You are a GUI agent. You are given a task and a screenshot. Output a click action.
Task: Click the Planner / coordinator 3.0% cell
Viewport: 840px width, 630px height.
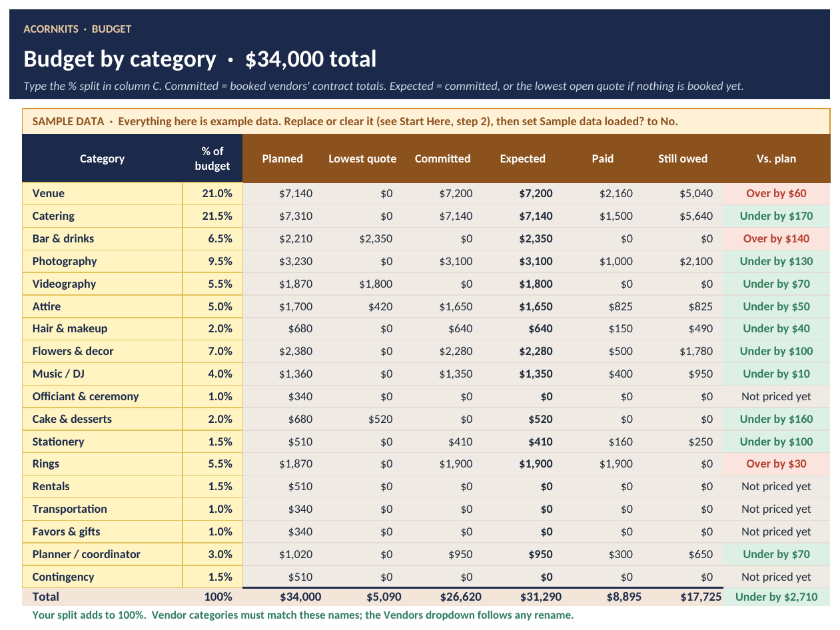coord(212,554)
